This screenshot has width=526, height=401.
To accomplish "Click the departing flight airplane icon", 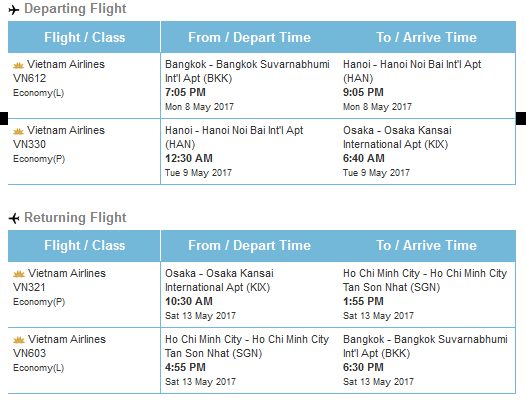I will [14, 10].
